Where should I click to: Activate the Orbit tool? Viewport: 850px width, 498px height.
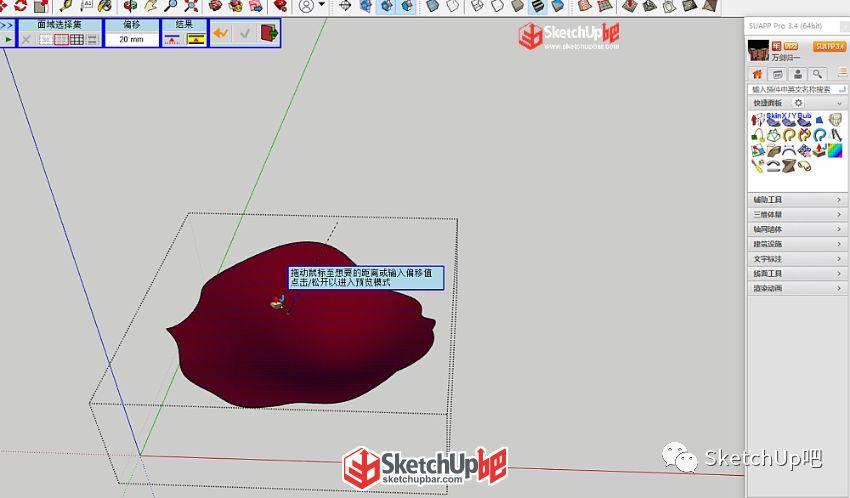[x=130, y=5]
